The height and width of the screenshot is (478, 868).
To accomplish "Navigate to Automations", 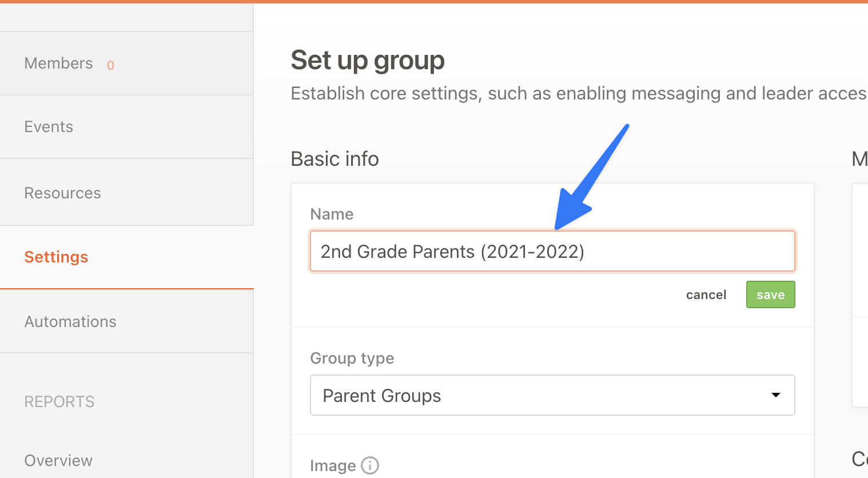I will pos(126,321).
